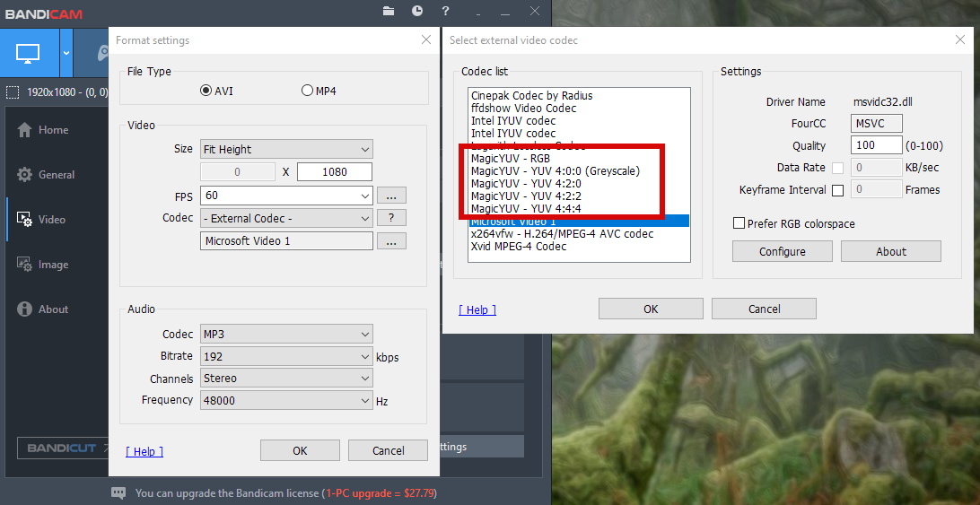This screenshot has height=505, width=980.
Task: Click the Home house icon in sidebar
Action: pyautogui.click(x=24, y=130)
